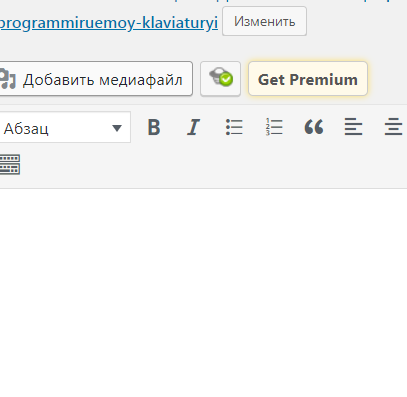The image size is (407, 397).
Task: Click the Get Premium button
Action: (308, 79)
